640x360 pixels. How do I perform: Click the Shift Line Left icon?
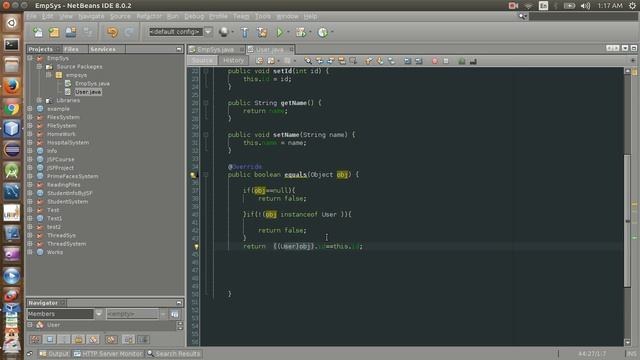click(x=407, y=61)
